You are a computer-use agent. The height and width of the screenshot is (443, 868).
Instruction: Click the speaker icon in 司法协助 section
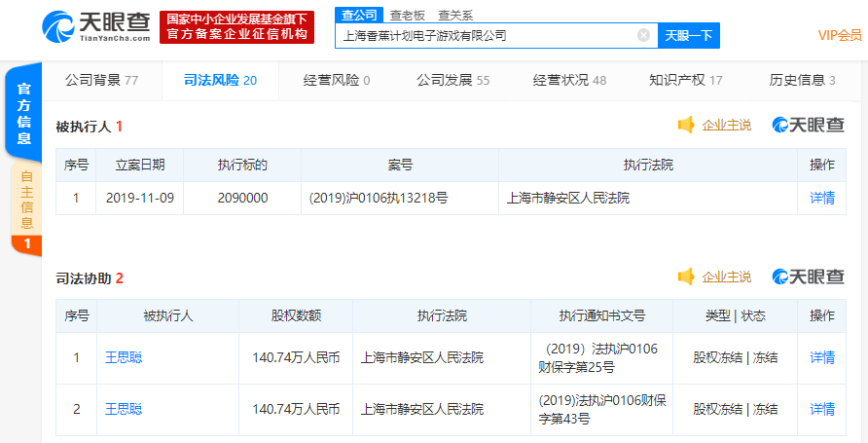point(686,277)
